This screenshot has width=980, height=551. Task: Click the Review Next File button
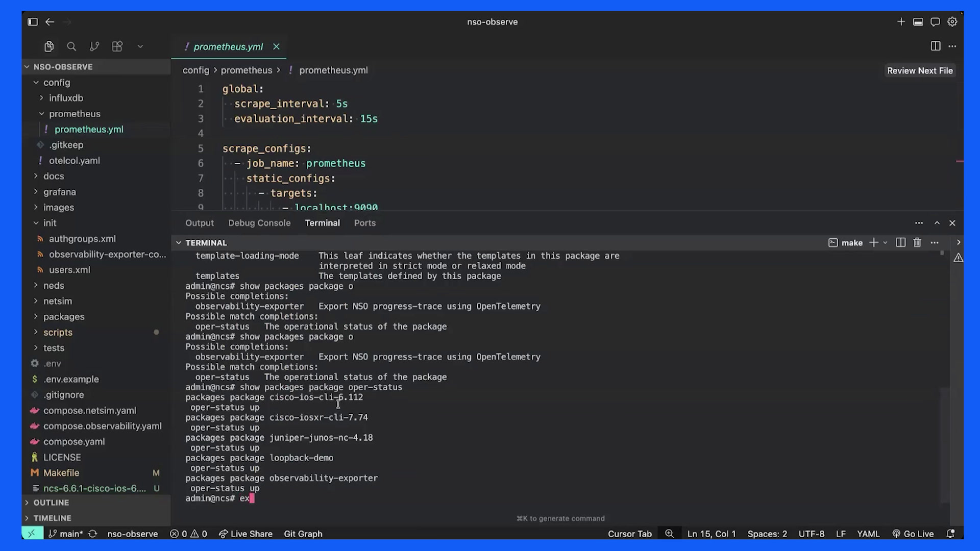click(x=920, y=71)
